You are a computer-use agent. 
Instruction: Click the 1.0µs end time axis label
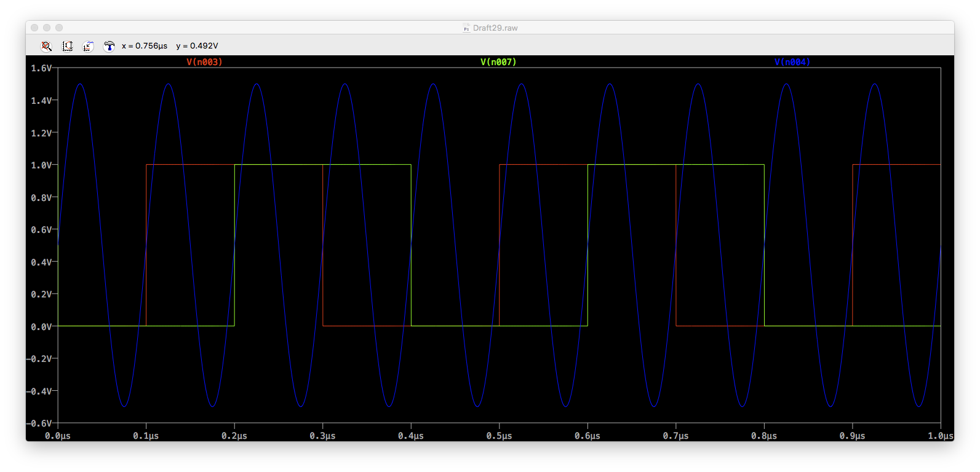coord(940,436)
